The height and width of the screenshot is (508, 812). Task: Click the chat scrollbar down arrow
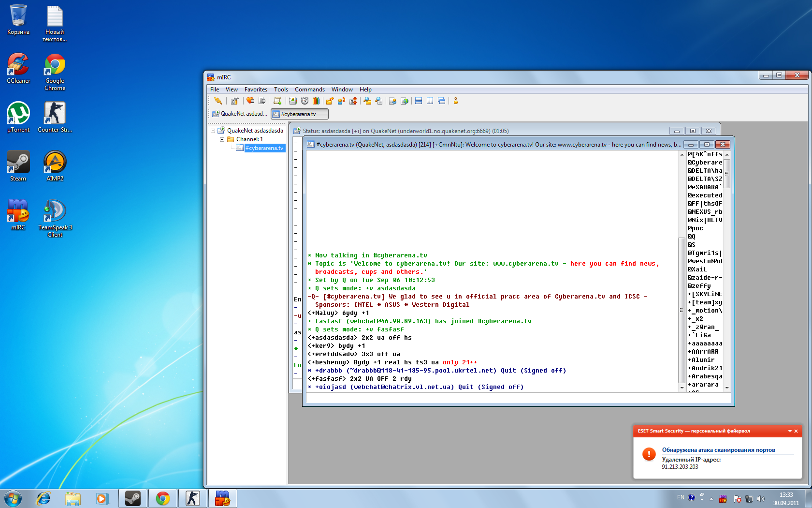coord(682,388)
